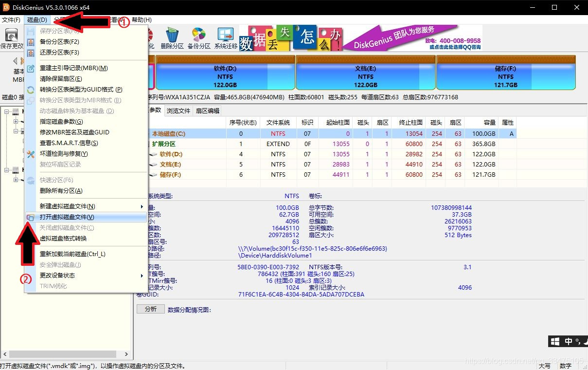The height and width of the screenshot is (370, 588).
Task: Click the DiskGenius title bar app icon
Action: pos(6,7)
